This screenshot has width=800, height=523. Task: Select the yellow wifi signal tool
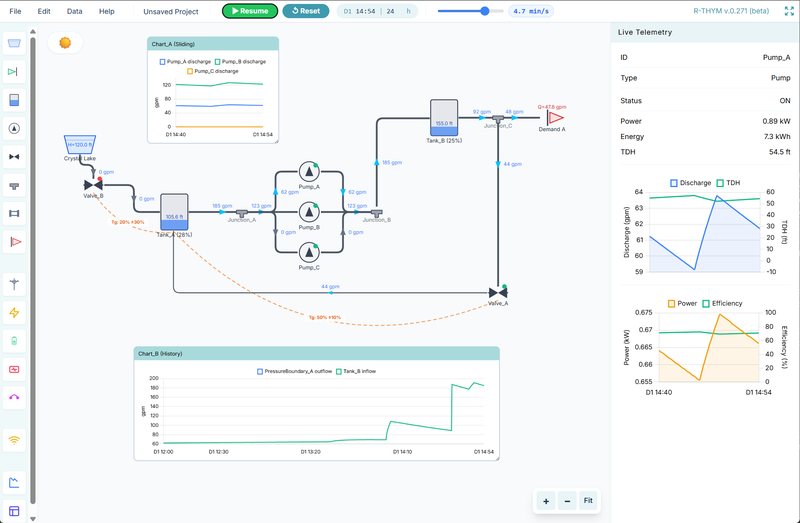[x=14, y=440]
